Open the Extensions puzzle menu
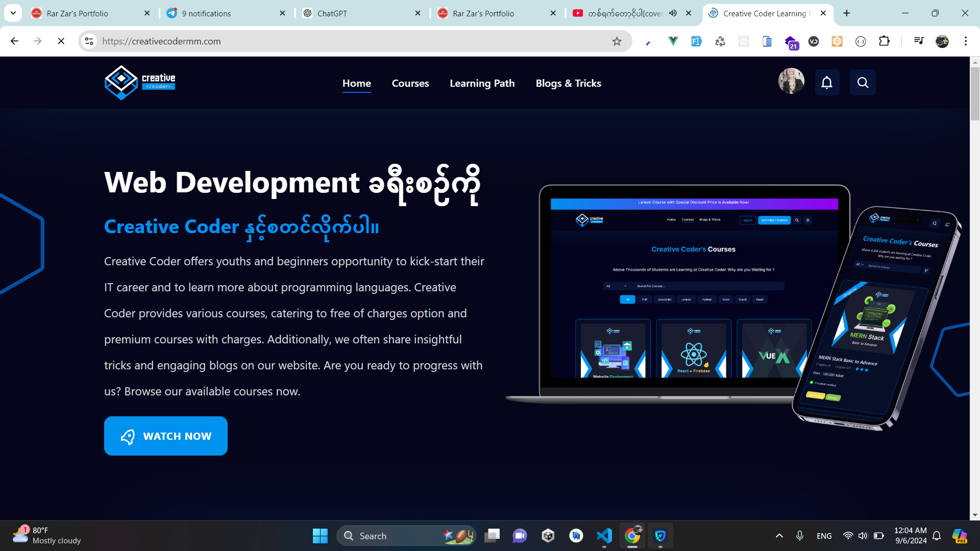This screenshot has height=551, width=980. pyautogui.click(x=884, y=41)
